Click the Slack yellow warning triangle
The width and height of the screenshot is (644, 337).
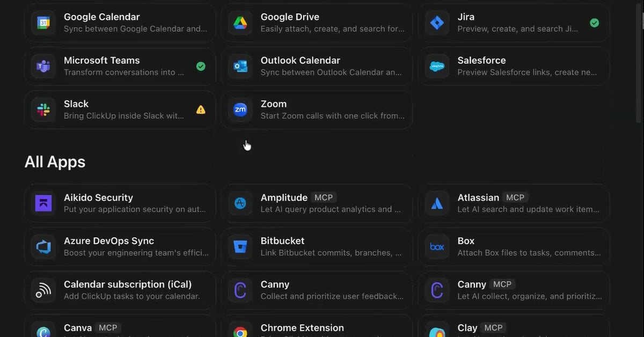coord(201,109)
